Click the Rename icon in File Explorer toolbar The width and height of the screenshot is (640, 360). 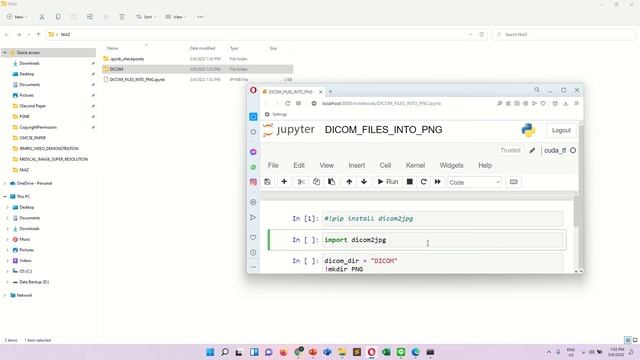[90, 17]
